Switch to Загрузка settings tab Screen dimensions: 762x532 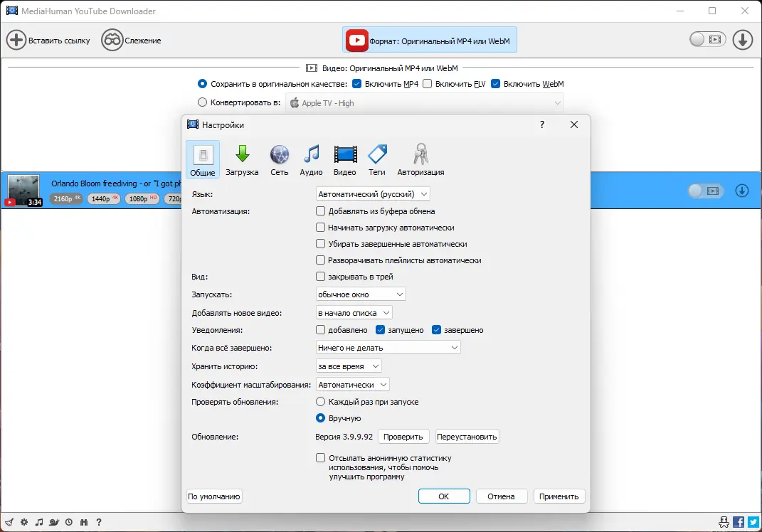(x=242, y=159)
